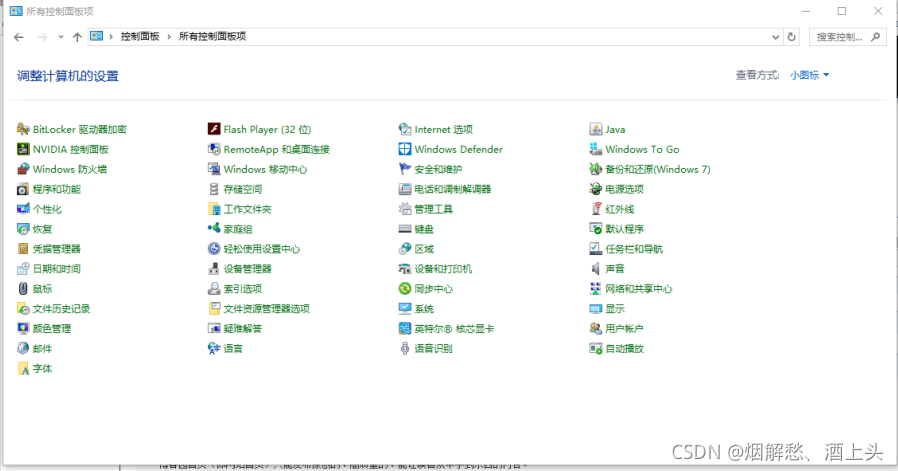Refresh the control panel view
Screen dimensions: 898x471
point(791,37)
